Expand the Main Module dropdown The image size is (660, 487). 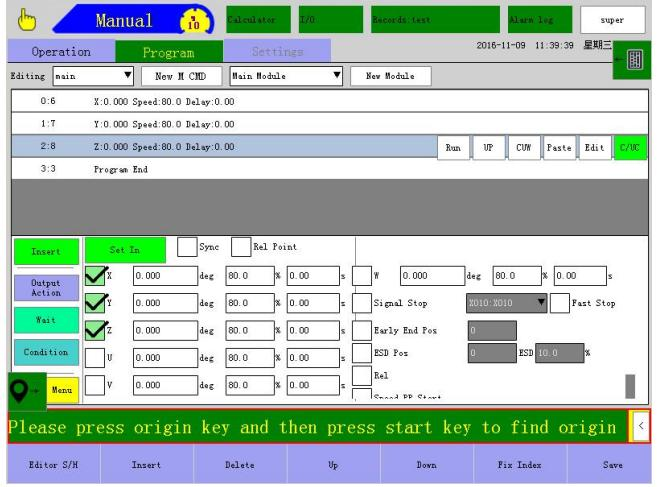[287, 75]
